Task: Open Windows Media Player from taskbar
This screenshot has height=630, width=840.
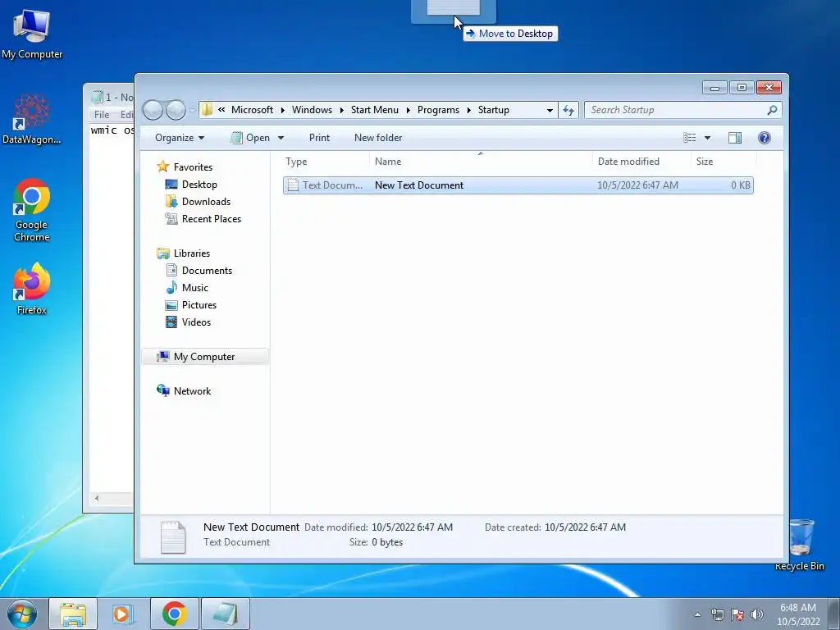Action: (123, 614)
